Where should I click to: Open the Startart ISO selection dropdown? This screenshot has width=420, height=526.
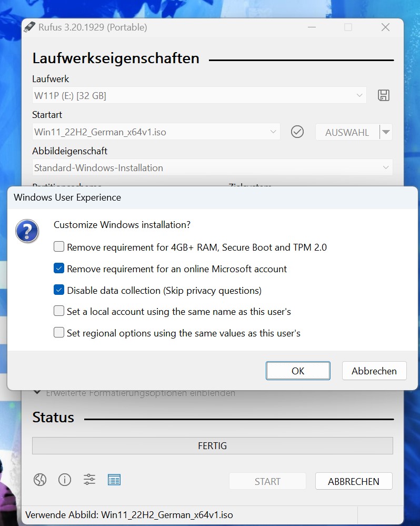coord(156,132)
